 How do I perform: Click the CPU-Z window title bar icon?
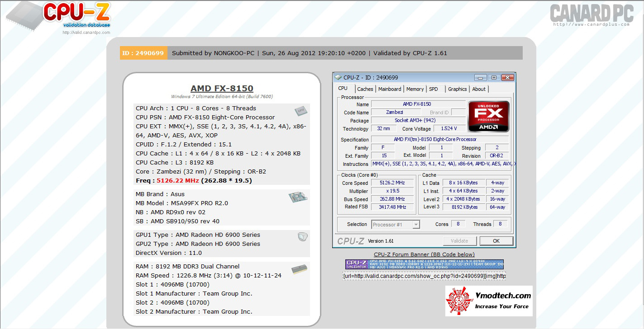pos(339,77)
